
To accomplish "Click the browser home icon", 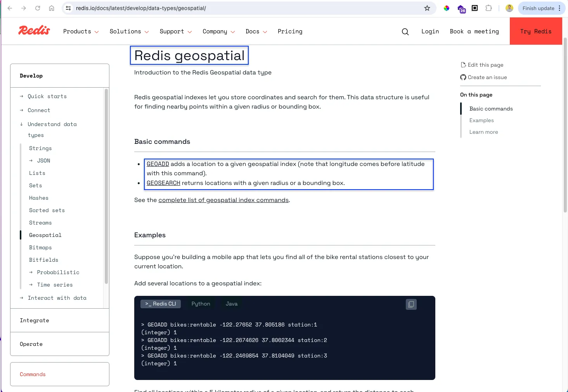I will [x=52, y=8].
